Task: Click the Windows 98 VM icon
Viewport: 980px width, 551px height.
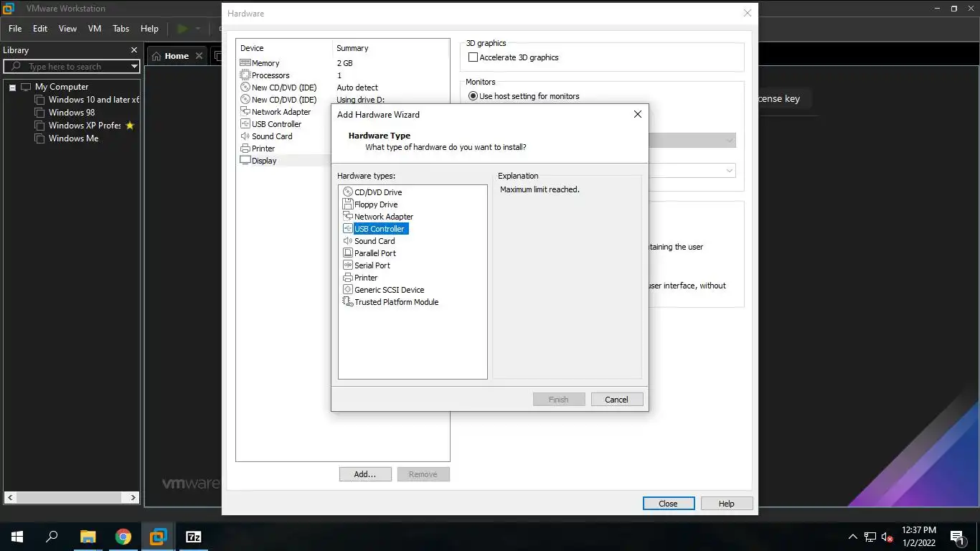Action: [x=40, y=113]
